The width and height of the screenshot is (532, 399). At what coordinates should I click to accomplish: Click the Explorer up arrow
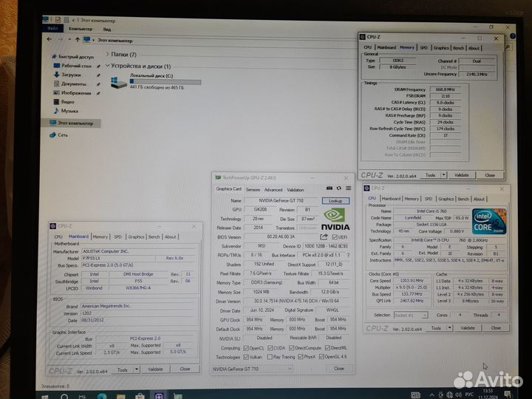[x=78, y=40]
